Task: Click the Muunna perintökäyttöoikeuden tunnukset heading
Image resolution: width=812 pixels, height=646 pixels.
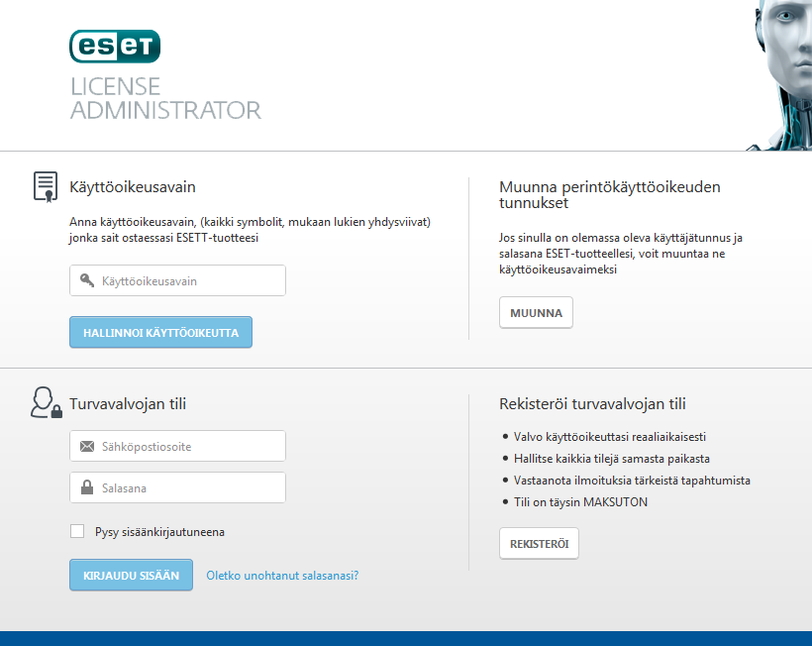Action: pos(610,194)
